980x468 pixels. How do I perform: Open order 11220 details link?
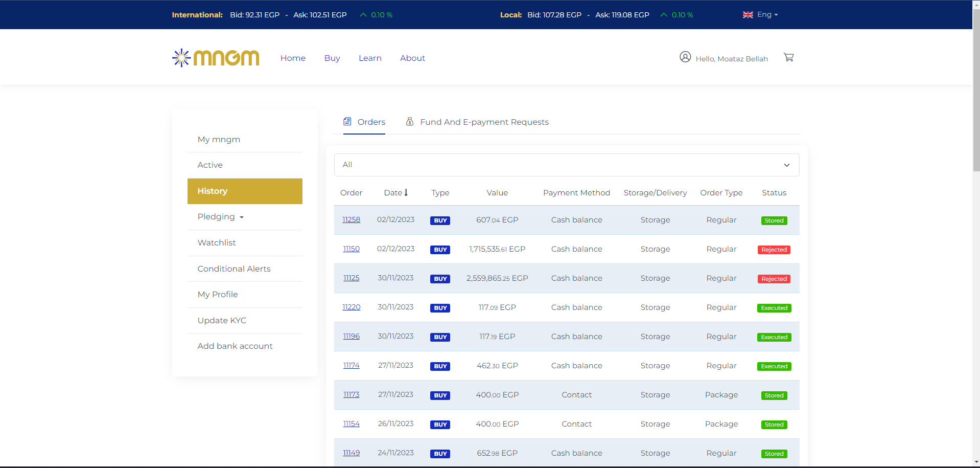[x=351, y=307]
